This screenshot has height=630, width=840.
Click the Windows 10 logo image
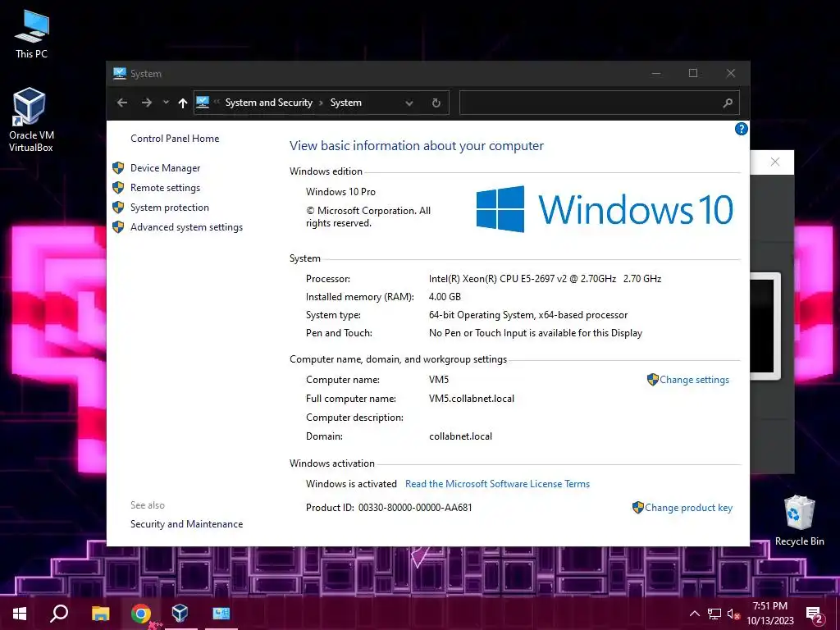[605, 209]
